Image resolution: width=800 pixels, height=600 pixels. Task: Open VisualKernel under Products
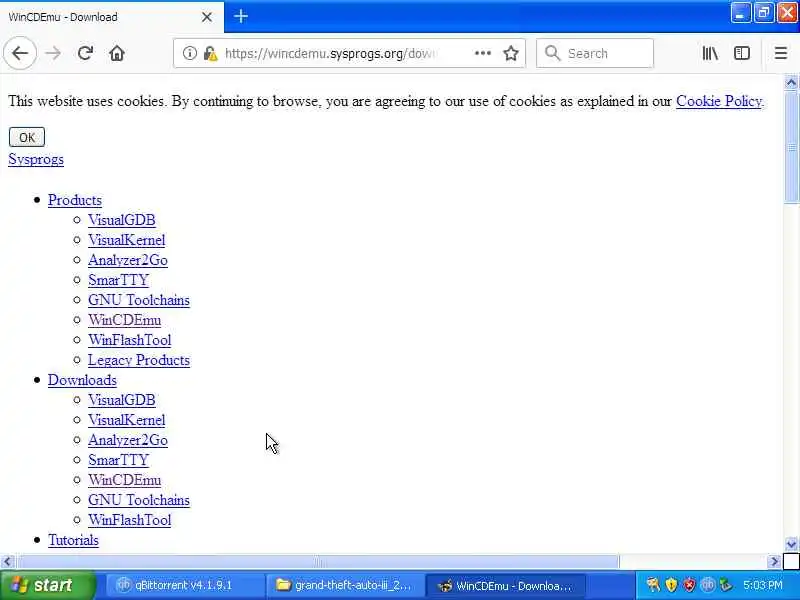tap(127, 240)
